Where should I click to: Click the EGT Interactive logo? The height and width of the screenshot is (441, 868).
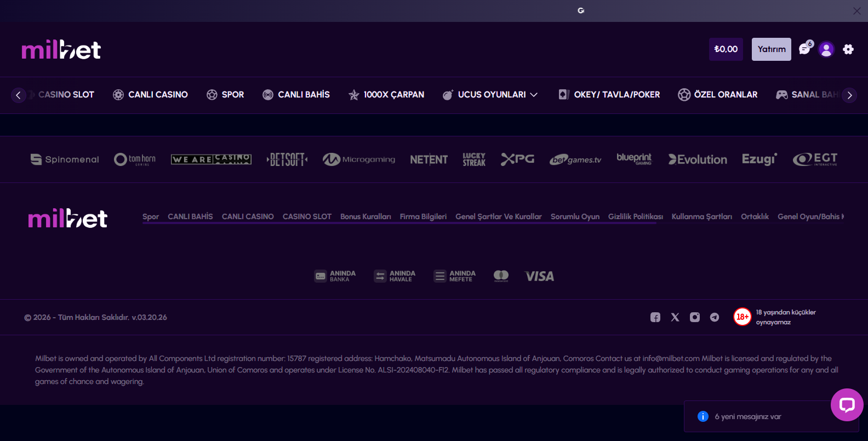815,159
